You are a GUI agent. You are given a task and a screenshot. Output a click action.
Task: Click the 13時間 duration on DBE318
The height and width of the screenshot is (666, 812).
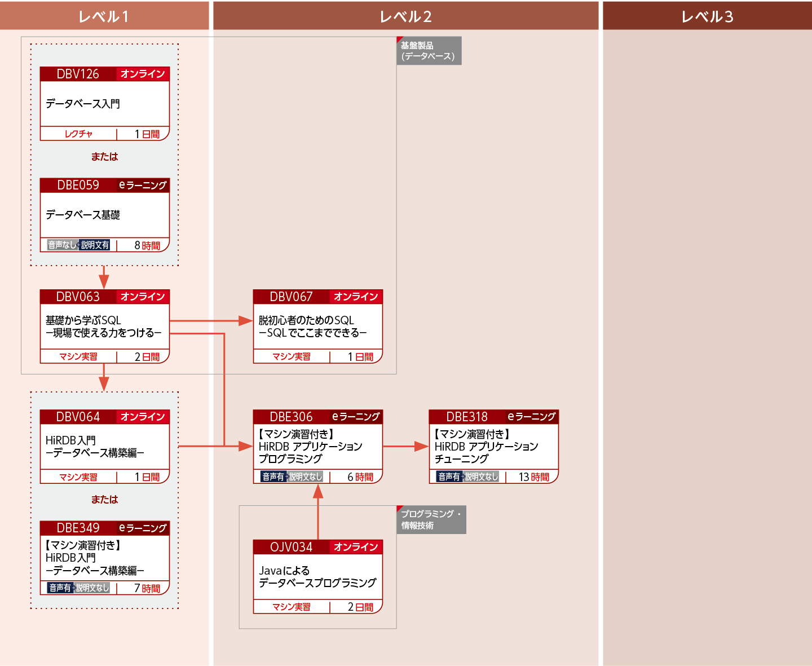(x=534, y=477)
